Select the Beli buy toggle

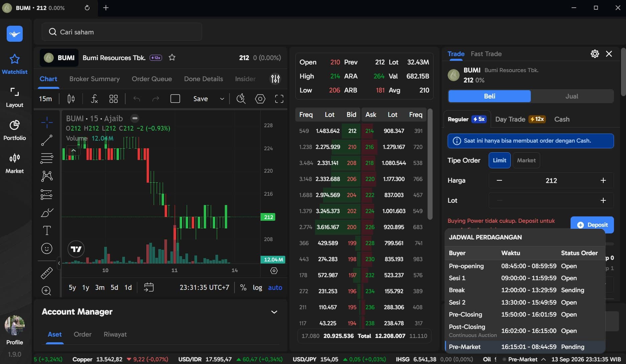(489, 96)
